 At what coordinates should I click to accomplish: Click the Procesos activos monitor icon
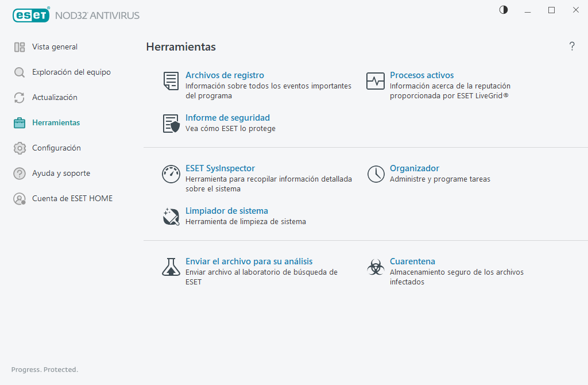pos(376,81)
